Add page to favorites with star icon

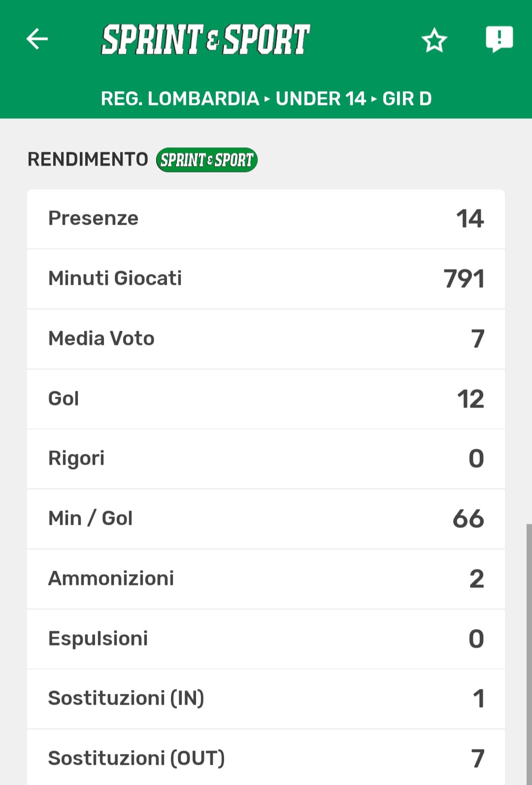click(434, 40)
